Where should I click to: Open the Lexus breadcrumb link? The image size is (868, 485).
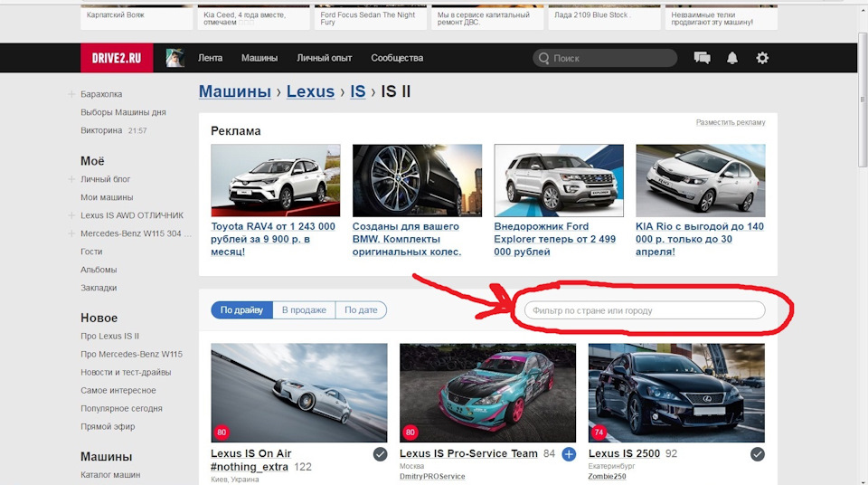(x=310, y=91)
